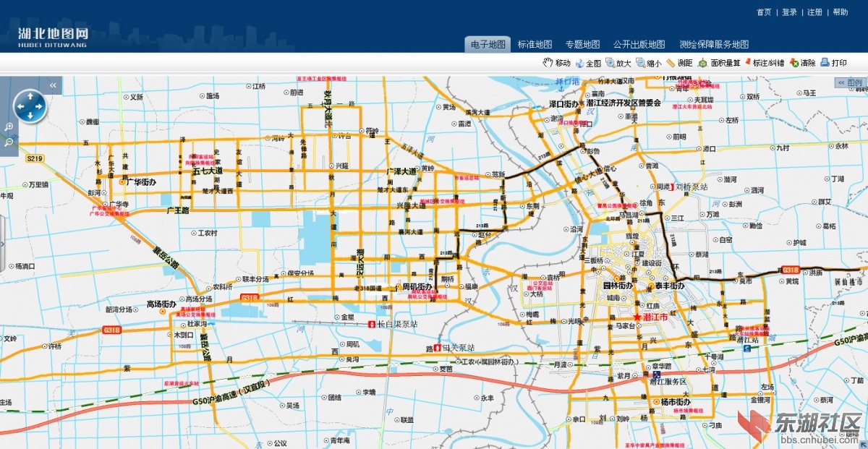Pan map north with the up arrow
This screenshot has height=449, width=868.
click(30, 95)
